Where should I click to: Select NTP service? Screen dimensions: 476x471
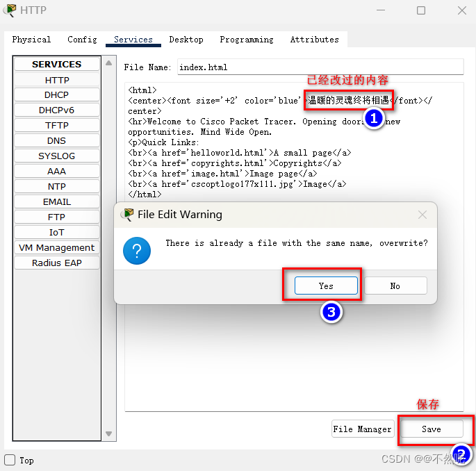tap(57, 186)
